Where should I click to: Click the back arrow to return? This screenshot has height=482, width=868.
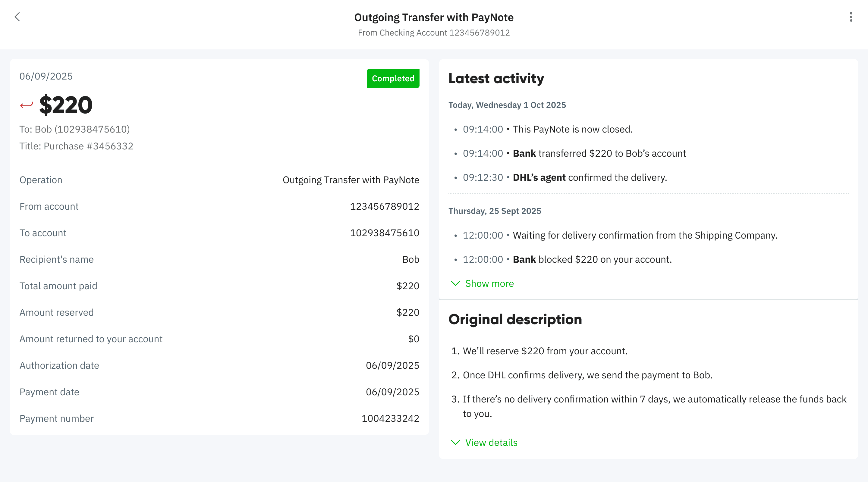17,17
